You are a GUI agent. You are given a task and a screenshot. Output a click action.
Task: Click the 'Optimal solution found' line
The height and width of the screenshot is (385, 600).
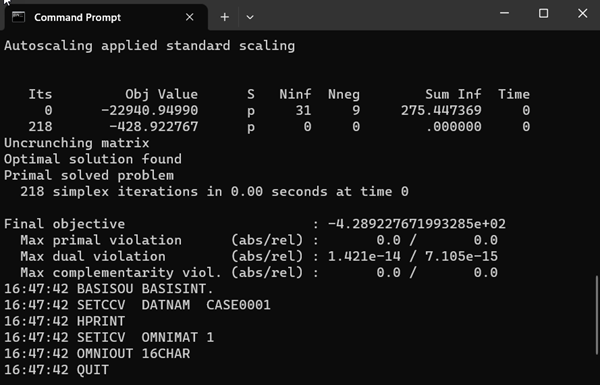[x=93, y=159]
